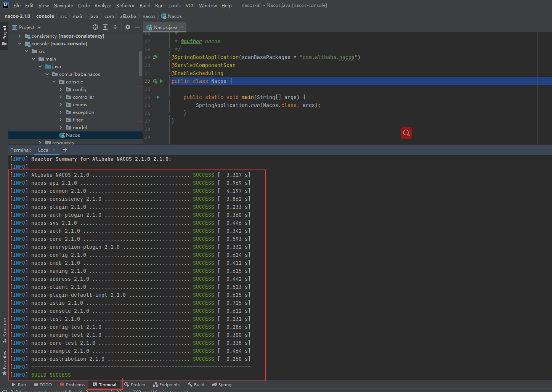
Task: Open the Favorites side tool window
Action: (x=4, y=363)
